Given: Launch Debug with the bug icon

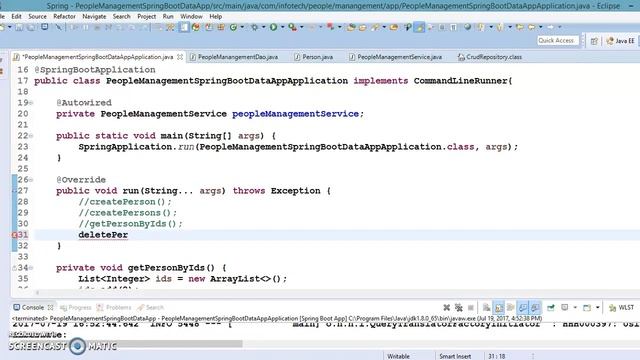Looking at the screenshot, I should coord(254,27).
